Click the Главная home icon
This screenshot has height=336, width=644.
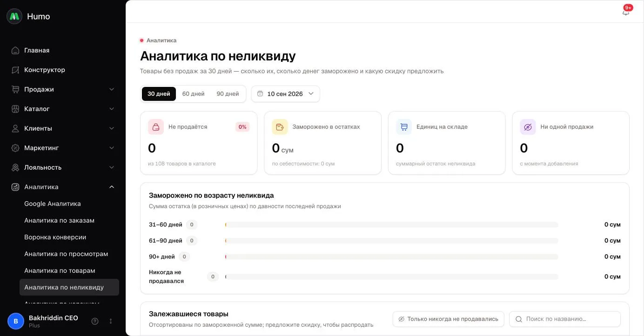tap(15, 50)
